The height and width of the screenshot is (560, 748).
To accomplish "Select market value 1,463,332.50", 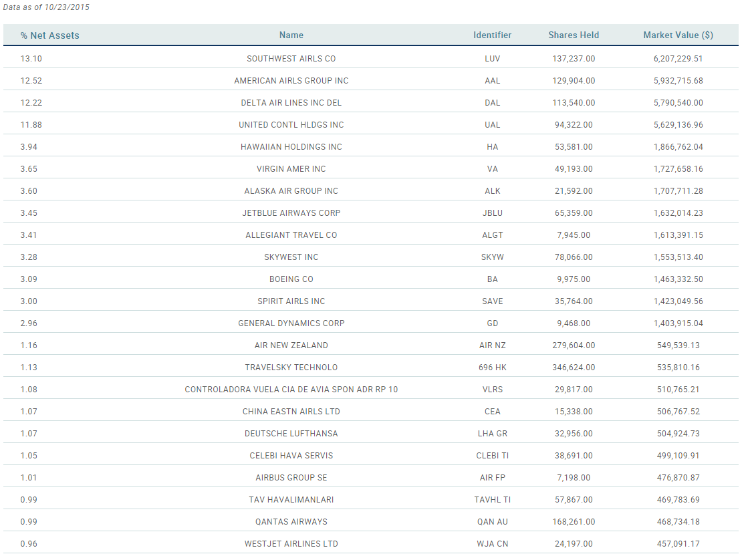I will [x=678, y=279].
